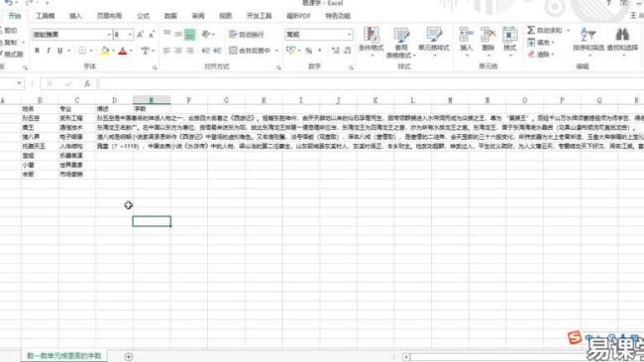Click the decrease decimal icon
Viewport: 644px width, 362px height.
(x=347, y=51)
